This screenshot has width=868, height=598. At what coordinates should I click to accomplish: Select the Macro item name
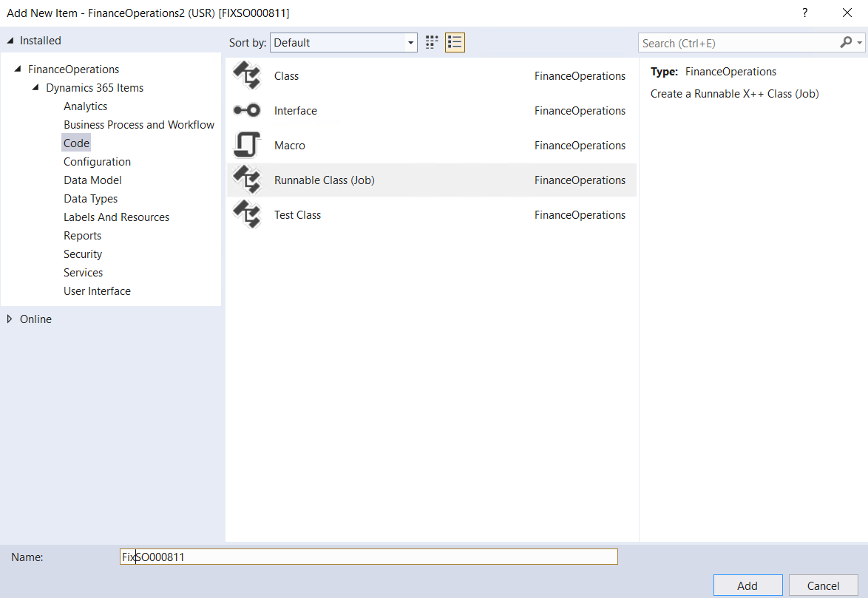(x=290, y=146)
